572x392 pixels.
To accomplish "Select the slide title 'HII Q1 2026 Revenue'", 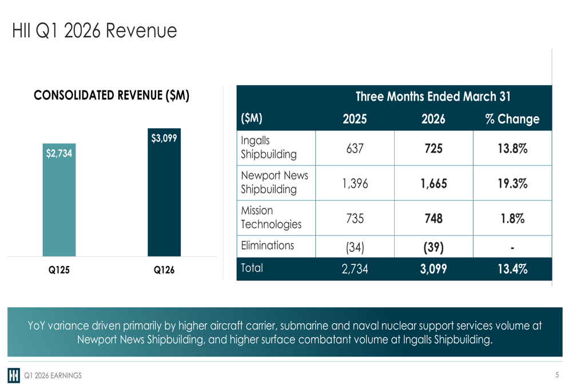I will (x=94, y=30).
